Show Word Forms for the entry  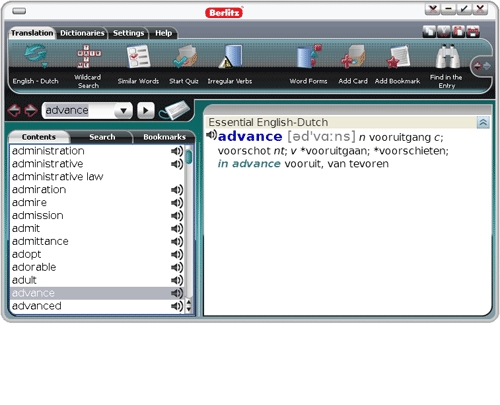click(x=309, y=56)
